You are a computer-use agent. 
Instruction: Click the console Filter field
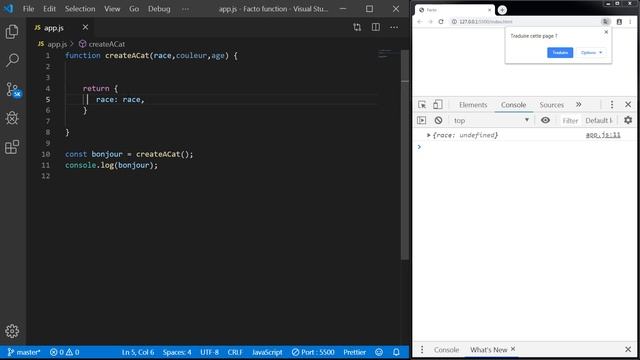[570, 120]
